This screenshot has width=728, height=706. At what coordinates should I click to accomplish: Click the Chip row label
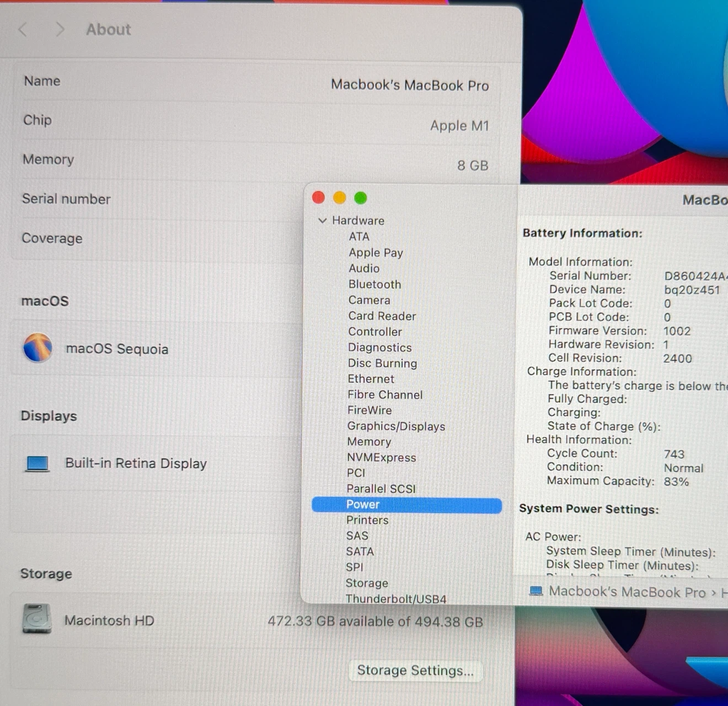tap(38, 120)
